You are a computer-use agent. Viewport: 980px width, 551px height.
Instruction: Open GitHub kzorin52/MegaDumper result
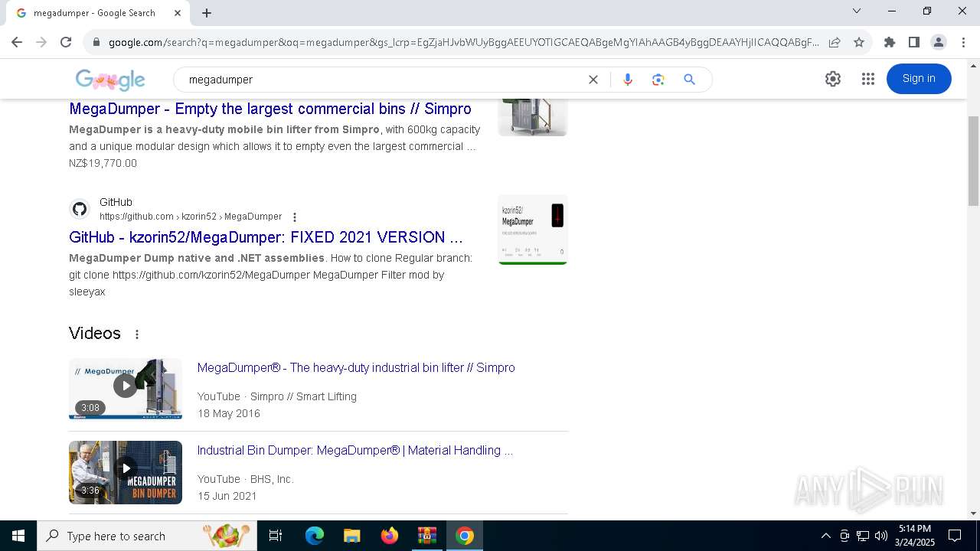[x=266, y=237]
